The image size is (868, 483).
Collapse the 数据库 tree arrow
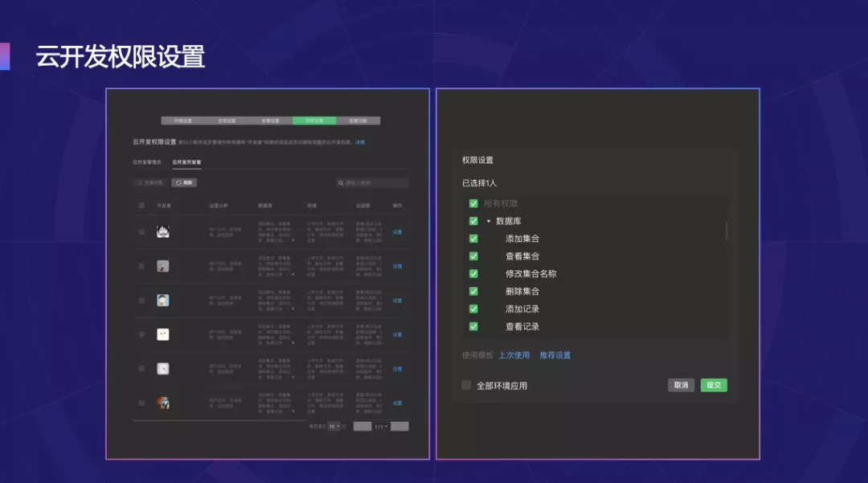pos(489,221)
